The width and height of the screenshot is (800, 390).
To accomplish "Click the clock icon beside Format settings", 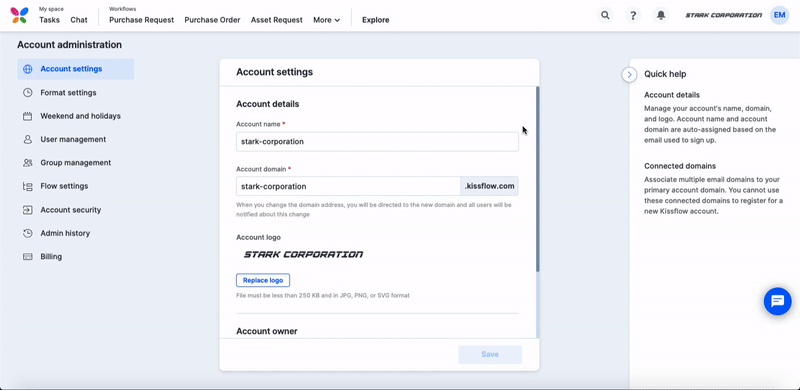I will 28,92.
